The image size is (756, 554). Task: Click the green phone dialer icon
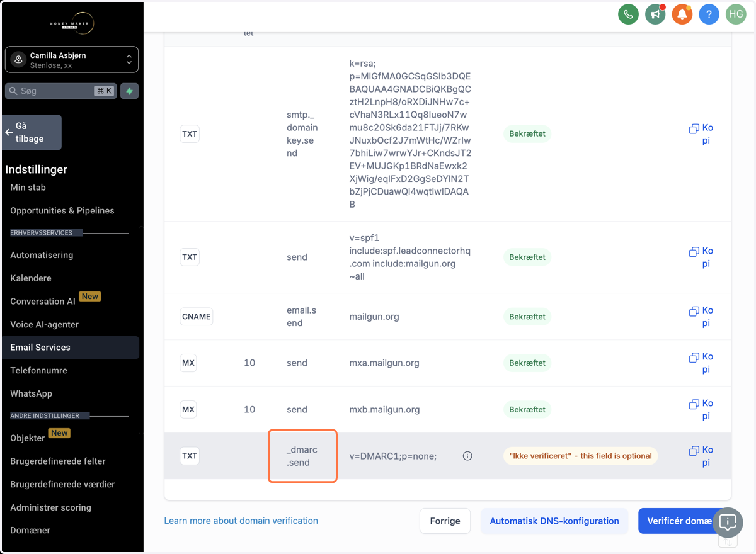tap(628, 14)
